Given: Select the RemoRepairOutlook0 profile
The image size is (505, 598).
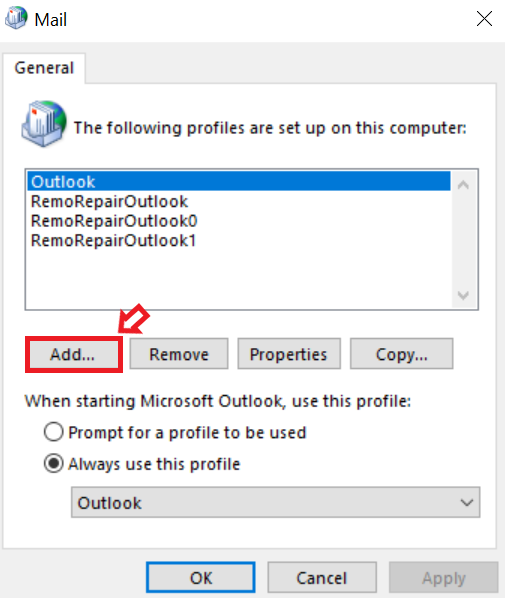Looking at the screenshot, I should (x=114, y=221).
